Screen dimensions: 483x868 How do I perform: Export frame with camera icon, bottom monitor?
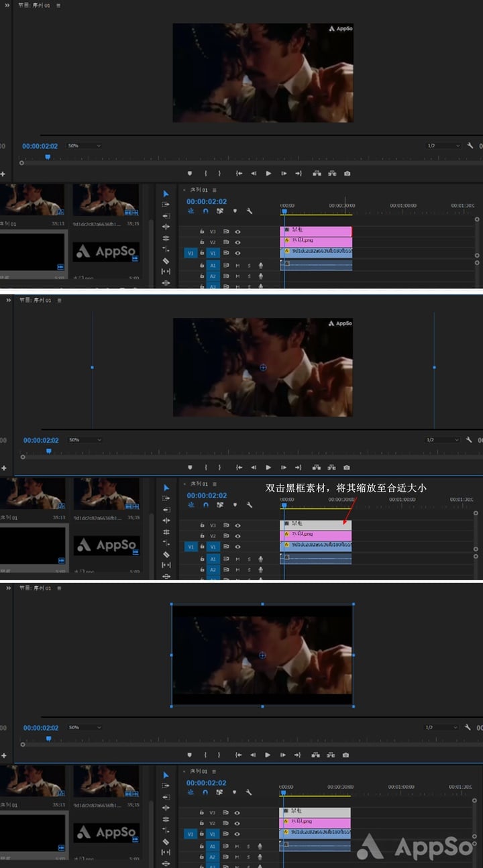pos(347,755)
